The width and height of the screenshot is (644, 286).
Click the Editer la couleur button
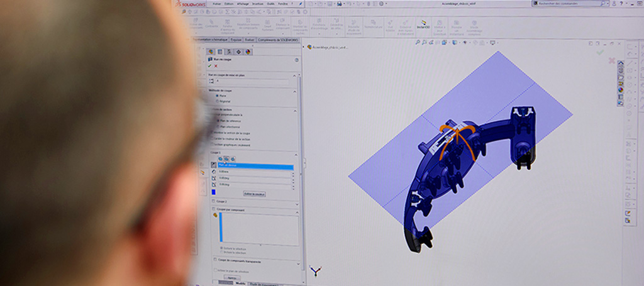tap(254, 194)
